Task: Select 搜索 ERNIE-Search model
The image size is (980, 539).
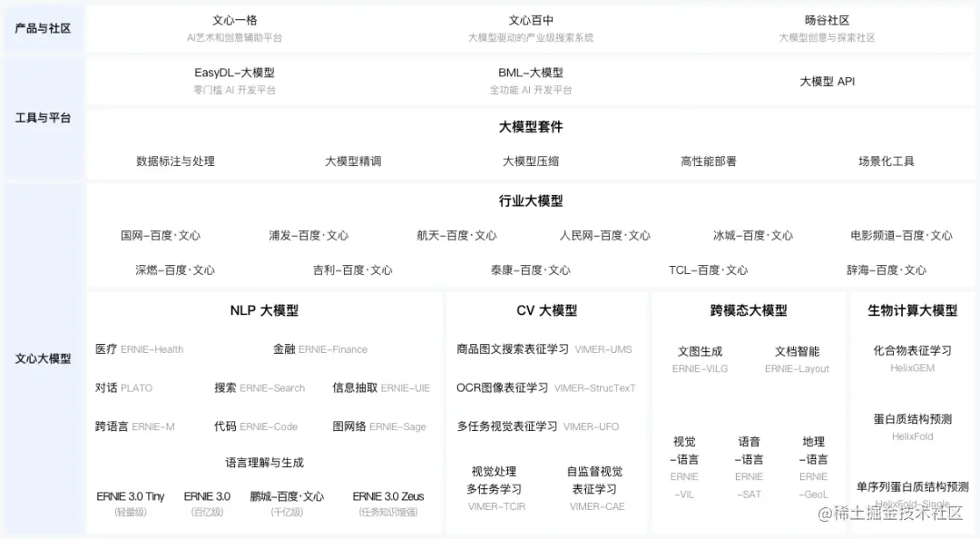Action: (x=260, y=387)
